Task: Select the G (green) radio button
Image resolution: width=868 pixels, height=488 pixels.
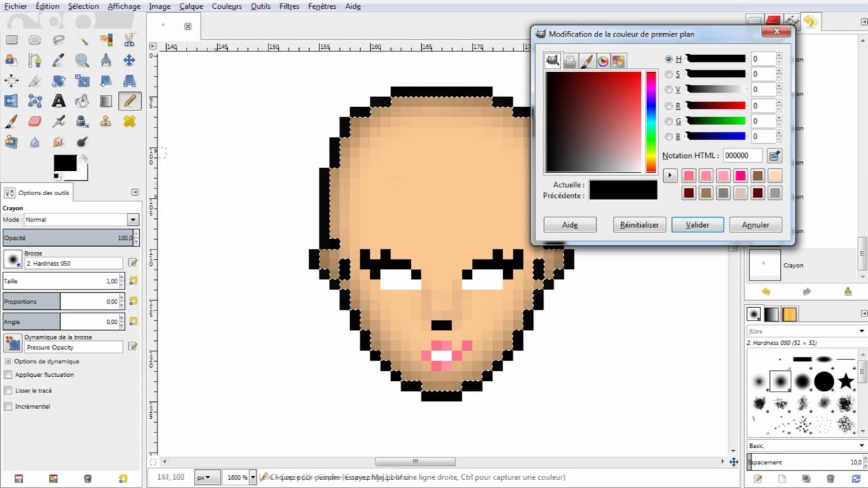Action: (669, 121)
